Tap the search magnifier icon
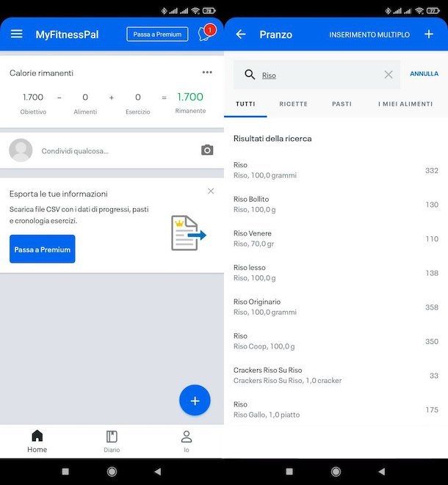Image resolution: width=448 pixels, height=485 pixels. point(250,75)
